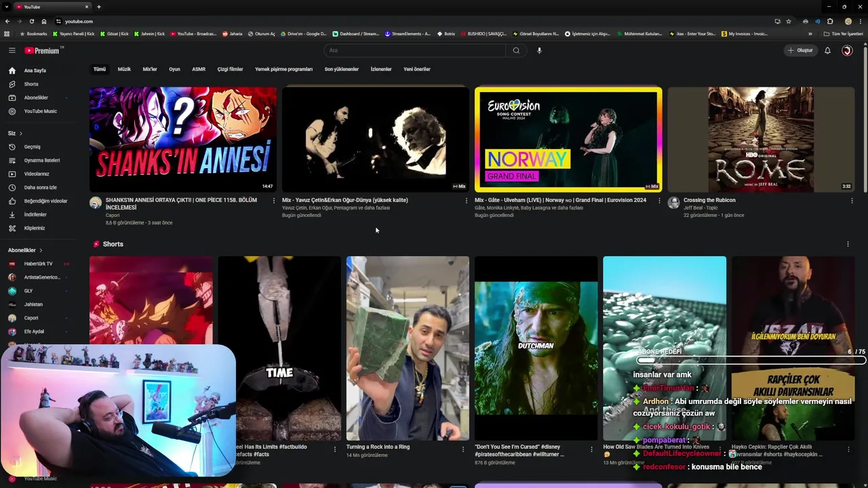Viewport: 868px width, 488px height.
Task: Click Capori channel avatar under first video
Action: tap(96, 203)
